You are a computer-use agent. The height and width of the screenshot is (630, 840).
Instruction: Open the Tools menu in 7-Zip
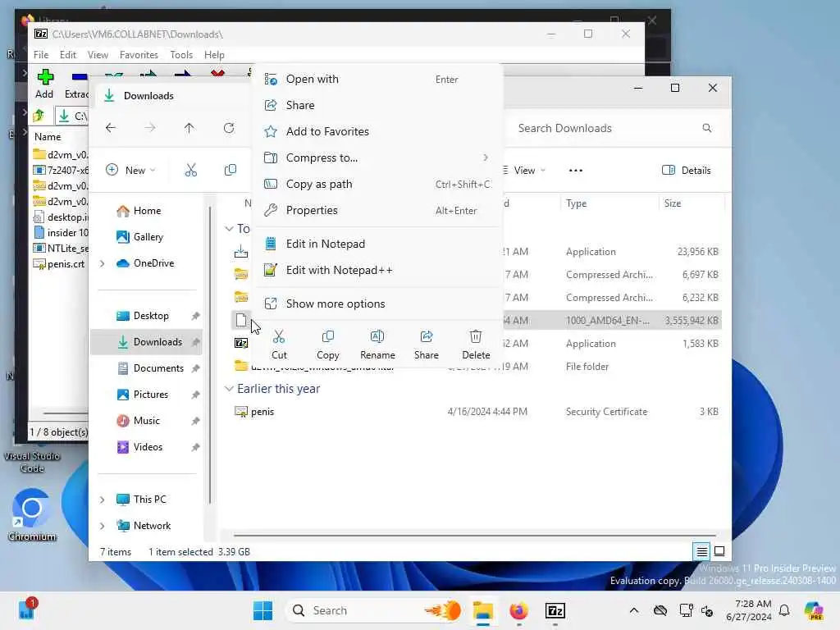click(x=181, y=55)
